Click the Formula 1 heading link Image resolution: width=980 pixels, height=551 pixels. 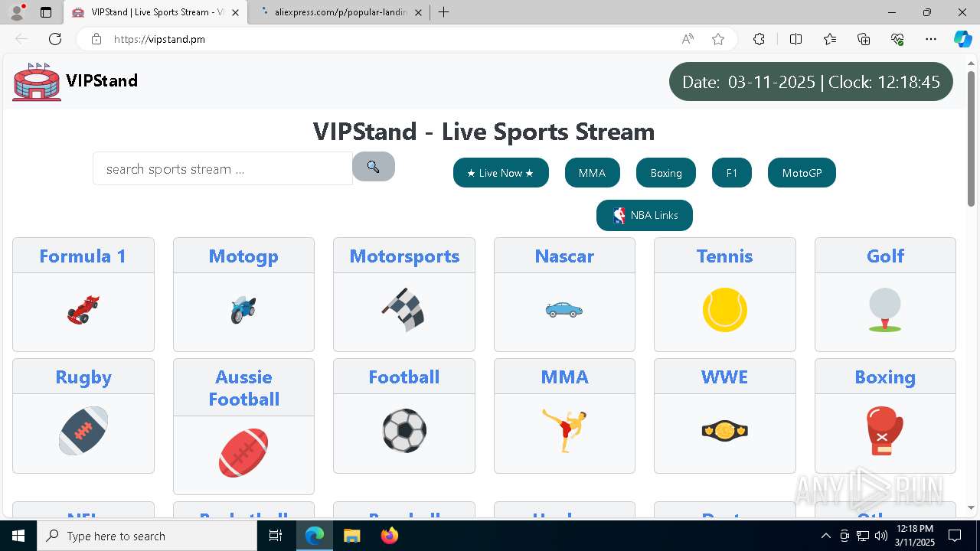click(83, 256)
